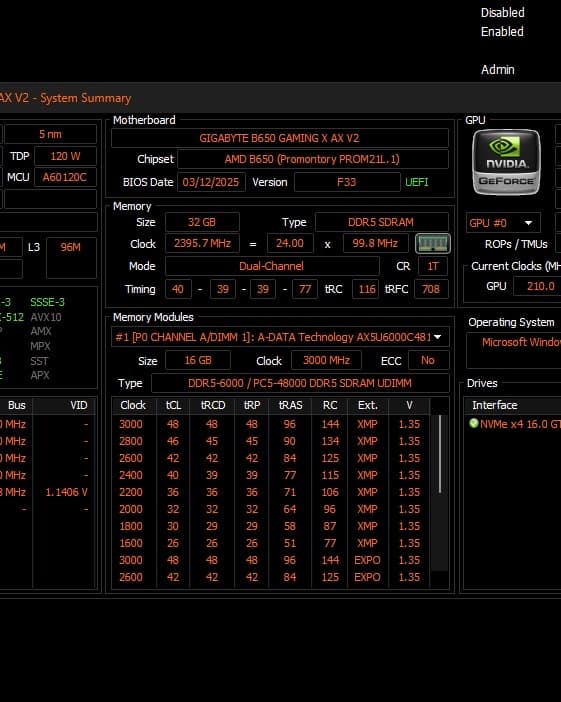This screenshot has width=561, height=702.
Task: Click the Ext. column header
Action: (x=368, y=405)
